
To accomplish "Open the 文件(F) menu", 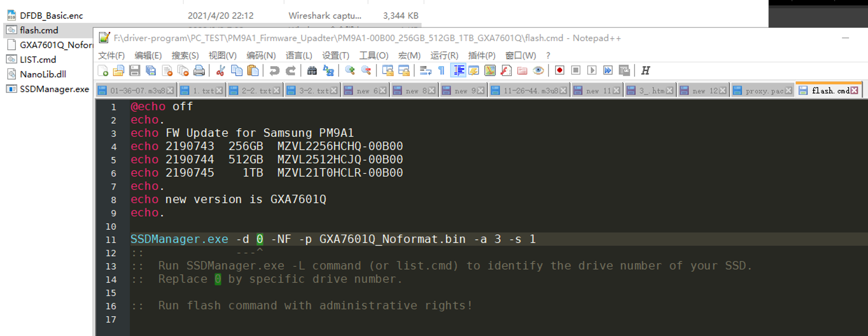I will click(x=111, y=55).
